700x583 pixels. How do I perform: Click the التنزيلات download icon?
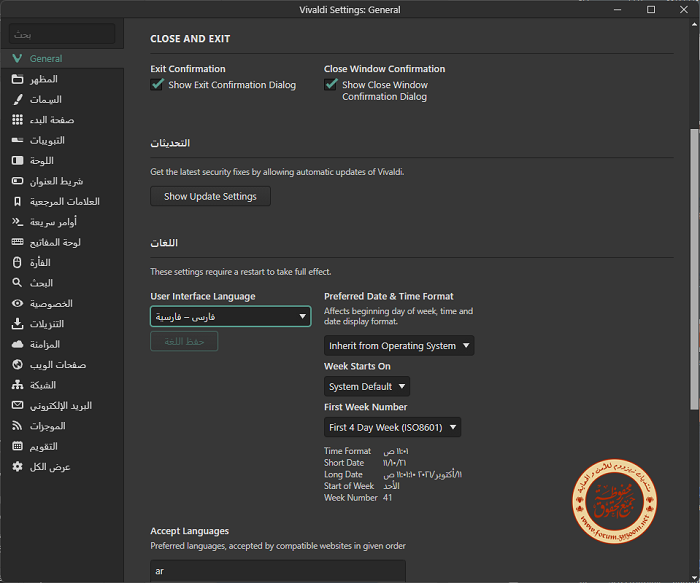pos(17,324)
